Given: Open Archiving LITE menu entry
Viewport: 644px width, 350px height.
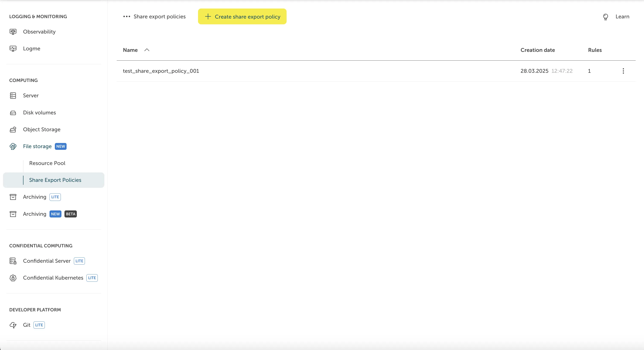Looking at the screenshot, I should click(x=35, y=197).
